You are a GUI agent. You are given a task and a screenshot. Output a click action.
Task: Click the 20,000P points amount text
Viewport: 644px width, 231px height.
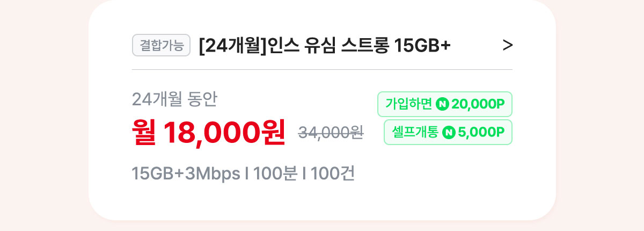click(478, 104)
